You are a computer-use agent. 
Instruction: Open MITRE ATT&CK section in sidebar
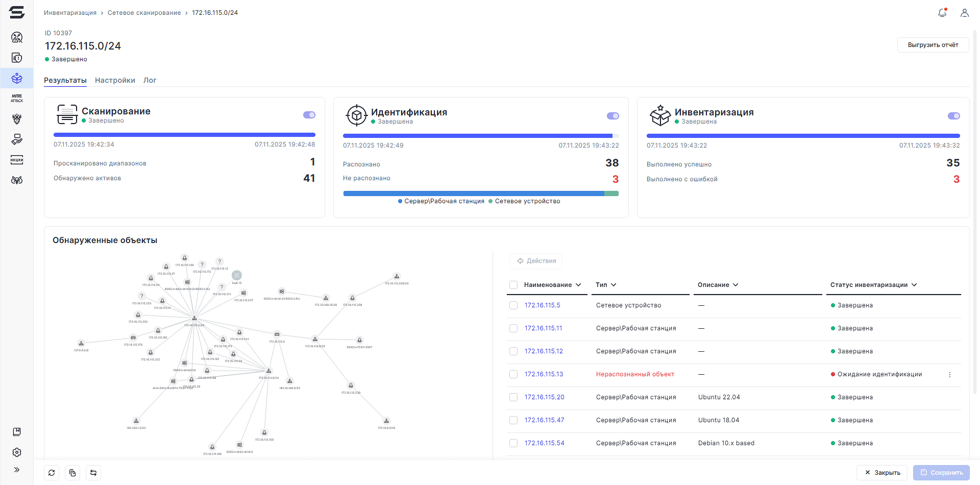(17, 99)
